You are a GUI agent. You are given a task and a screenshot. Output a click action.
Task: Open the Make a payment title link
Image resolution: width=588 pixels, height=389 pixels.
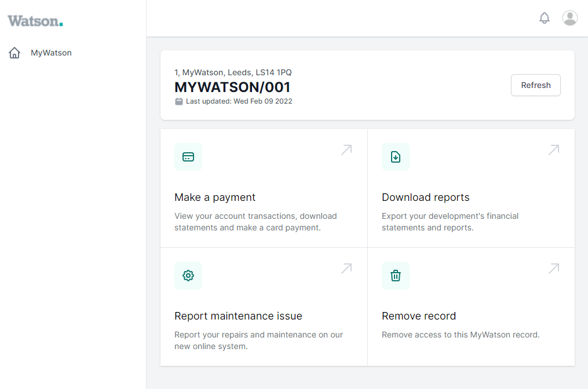[x=215, y=197]
